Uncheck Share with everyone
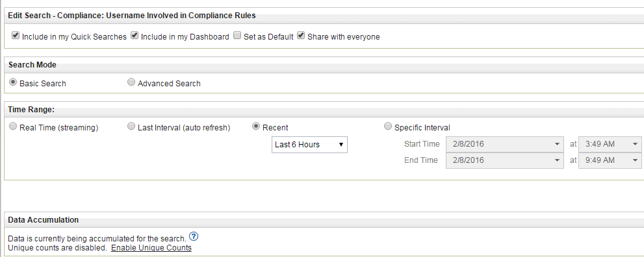 coord(301,36)
